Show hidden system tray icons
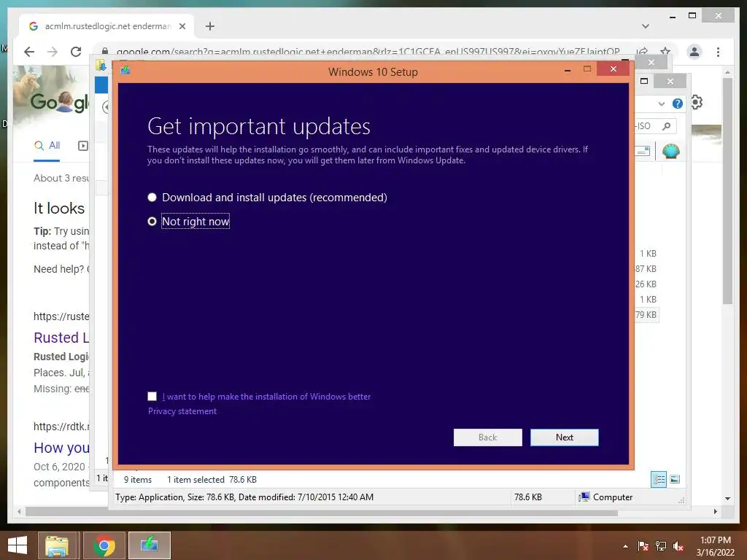747x560 pixels. tap(625, 546)
